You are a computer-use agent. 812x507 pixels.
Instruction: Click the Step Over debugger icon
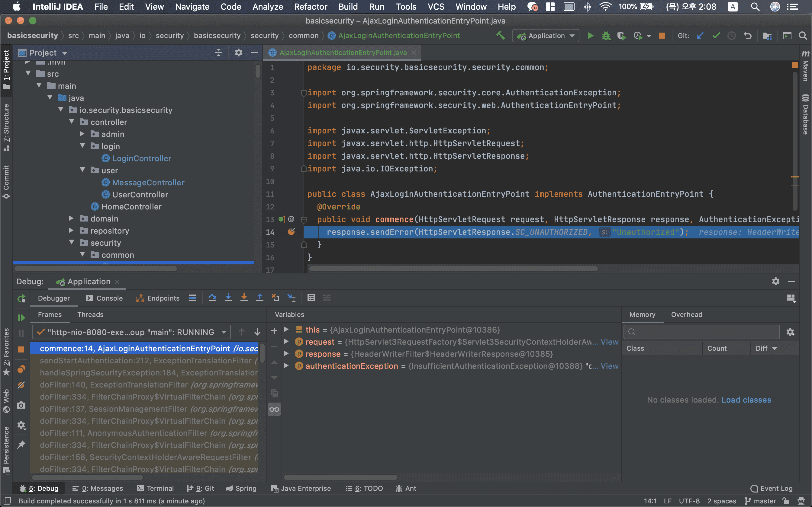tap(212, 298)
